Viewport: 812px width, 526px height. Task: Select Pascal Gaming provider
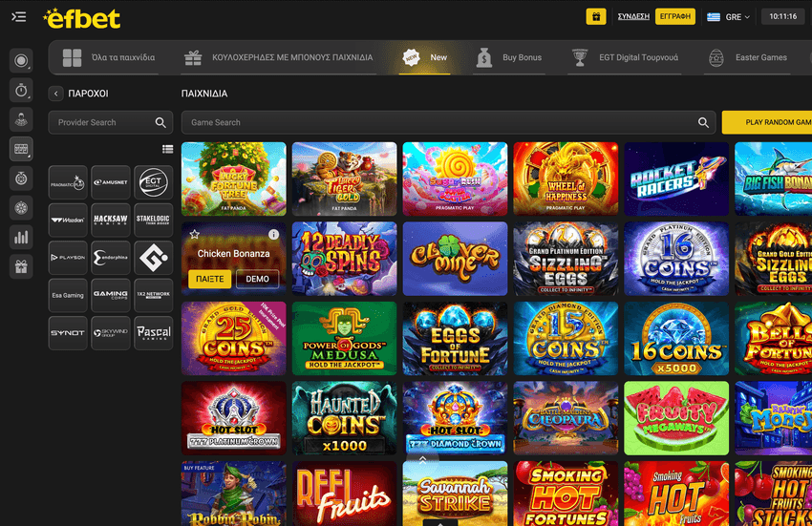coord(153,333)
